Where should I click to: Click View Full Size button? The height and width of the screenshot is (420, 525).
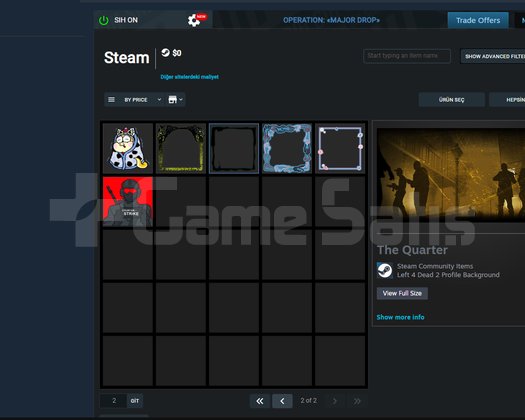(402, 293)
